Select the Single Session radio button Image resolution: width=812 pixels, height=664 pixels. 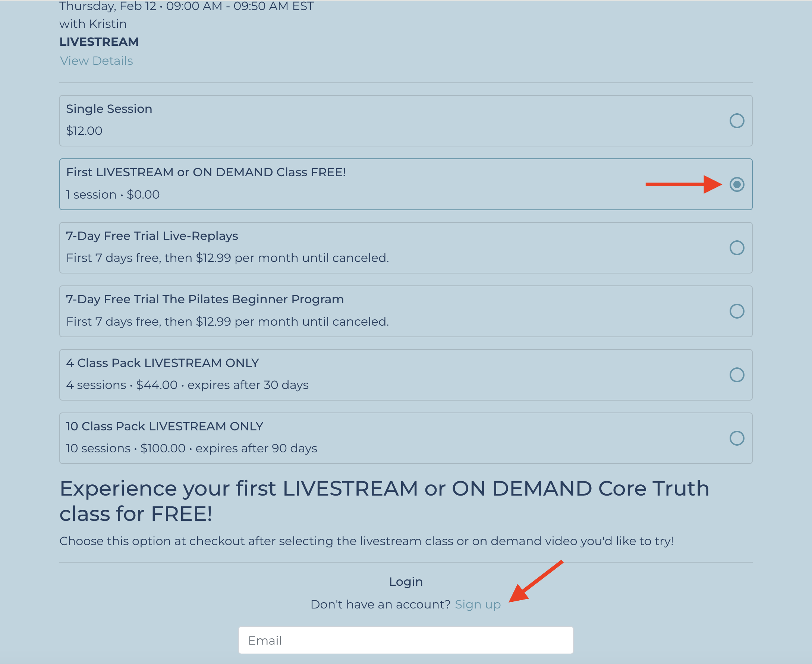tap(736, 121)
